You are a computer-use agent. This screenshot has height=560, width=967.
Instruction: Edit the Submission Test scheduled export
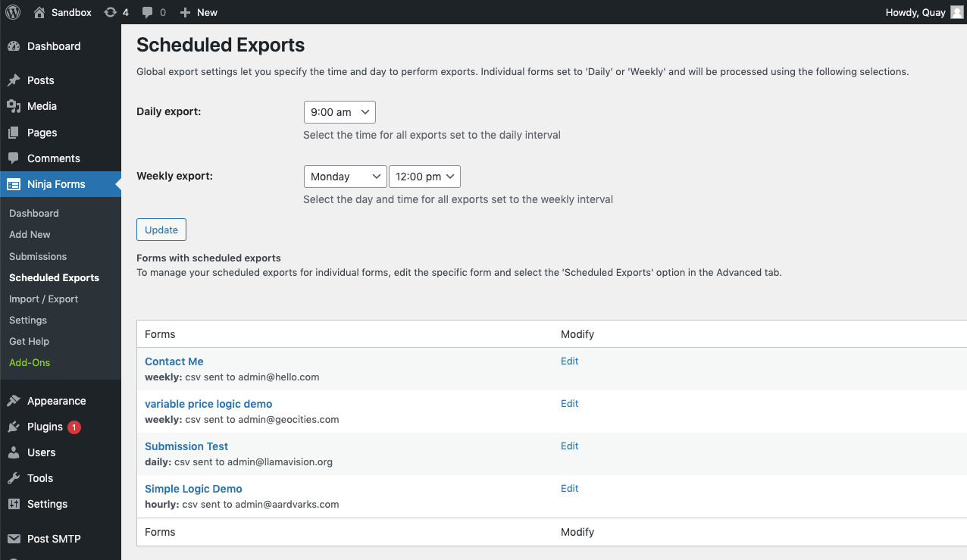tap(569, 446)
